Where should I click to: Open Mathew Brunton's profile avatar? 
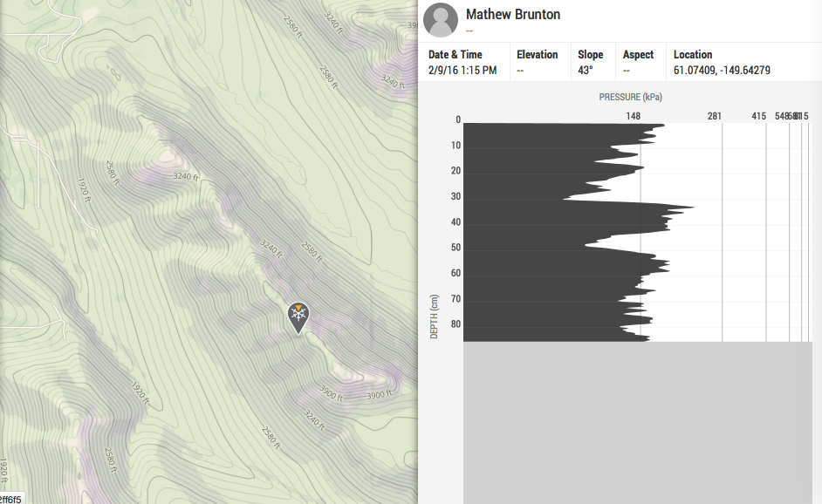point(441,20)
